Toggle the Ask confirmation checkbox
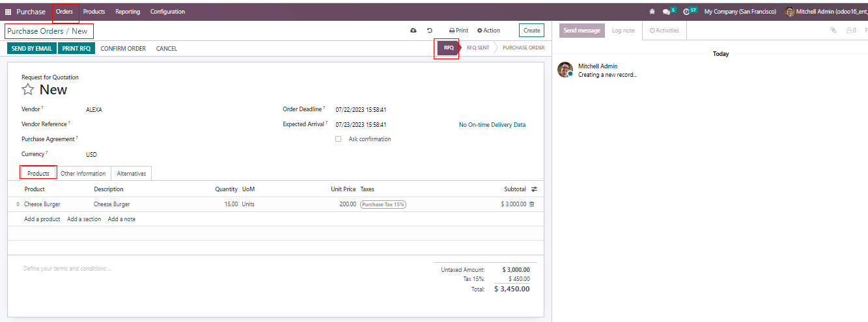The width and height of the screenshot is (868, 322). pos(338,139)
